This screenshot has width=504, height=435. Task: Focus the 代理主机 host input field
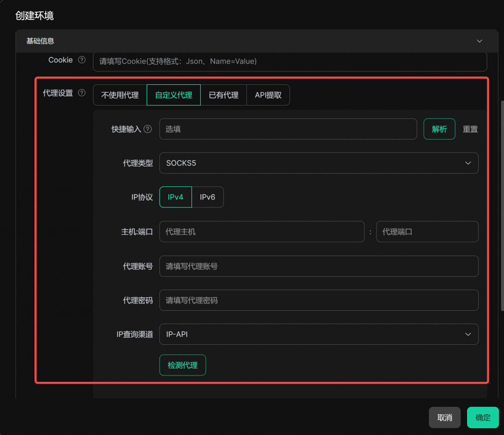click(261, 232)
